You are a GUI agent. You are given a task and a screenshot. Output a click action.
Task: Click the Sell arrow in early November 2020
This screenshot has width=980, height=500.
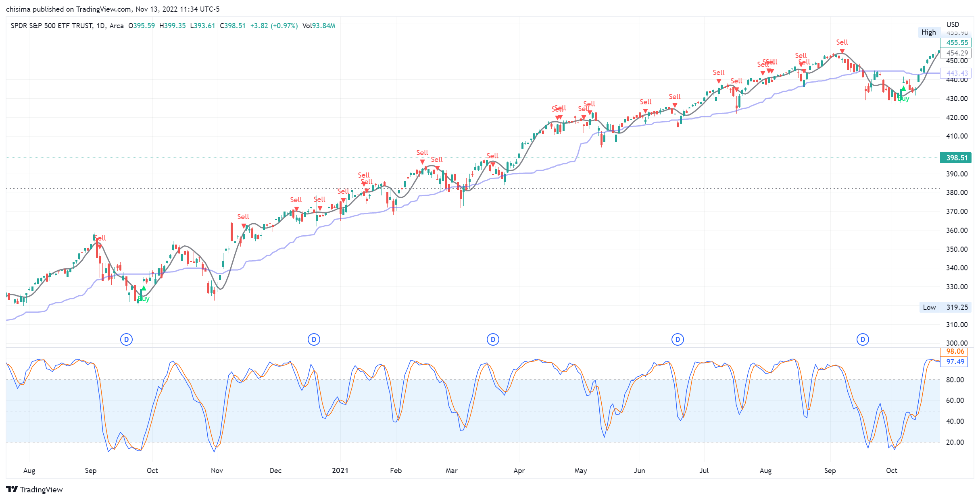click(244, 226)
